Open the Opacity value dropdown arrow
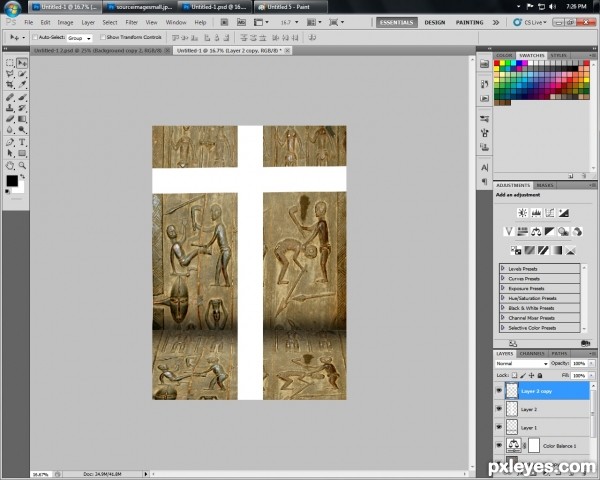This screenshot has width=600, height=480. (592, 363)
